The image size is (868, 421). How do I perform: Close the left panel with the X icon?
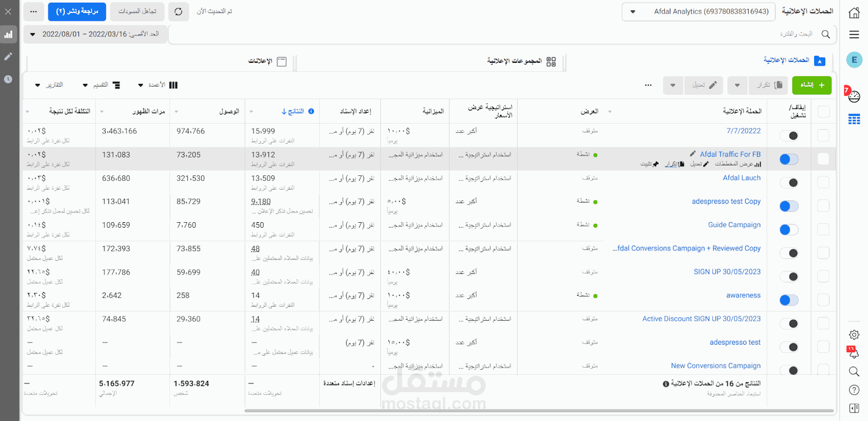(8, 11)
